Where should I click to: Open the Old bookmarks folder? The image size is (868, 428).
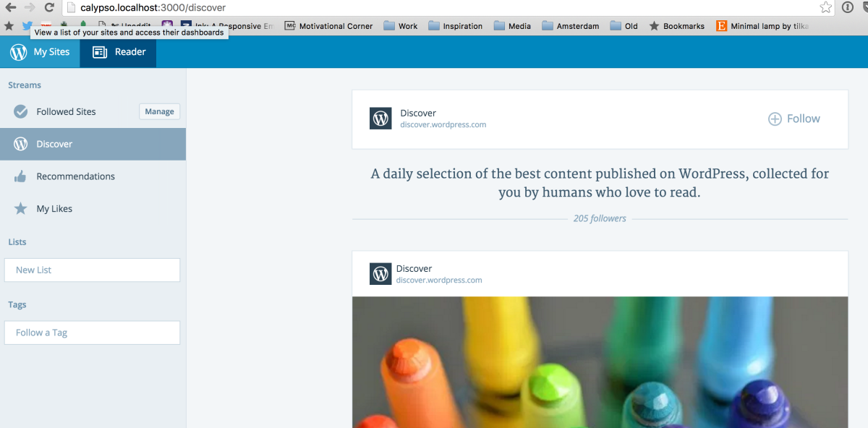[x=624, y=26]
